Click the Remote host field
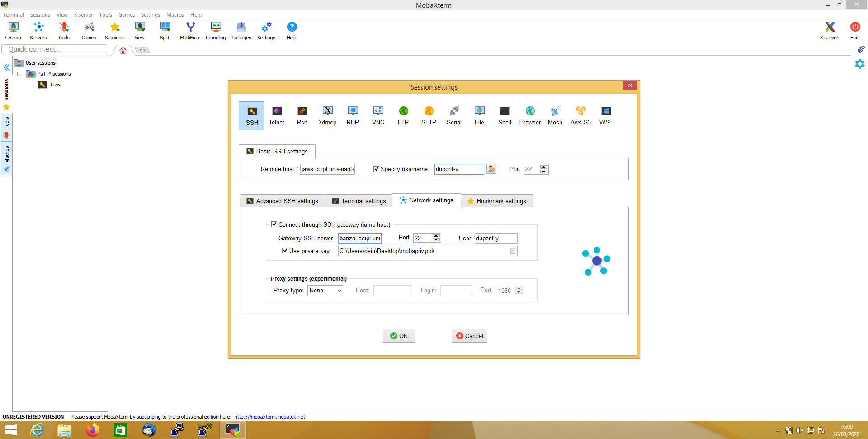Screen dimensions: 868x439 coord(327,169)
